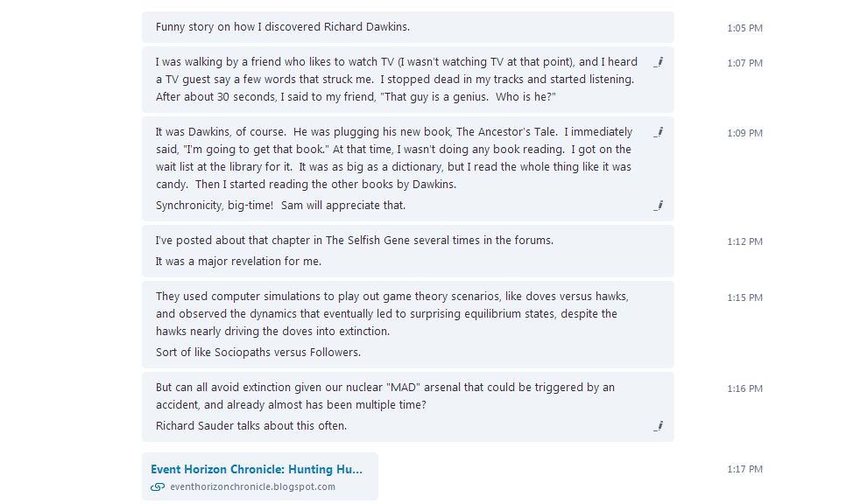Select the 'Sort of like Sociopaths' line
This screenshot has height=504, width=860.
257,353
